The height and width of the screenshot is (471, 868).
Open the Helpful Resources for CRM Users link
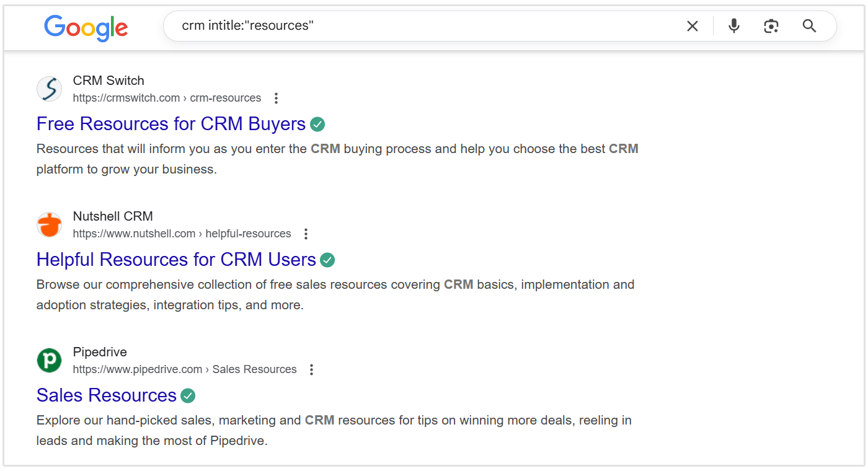(175, 259)
